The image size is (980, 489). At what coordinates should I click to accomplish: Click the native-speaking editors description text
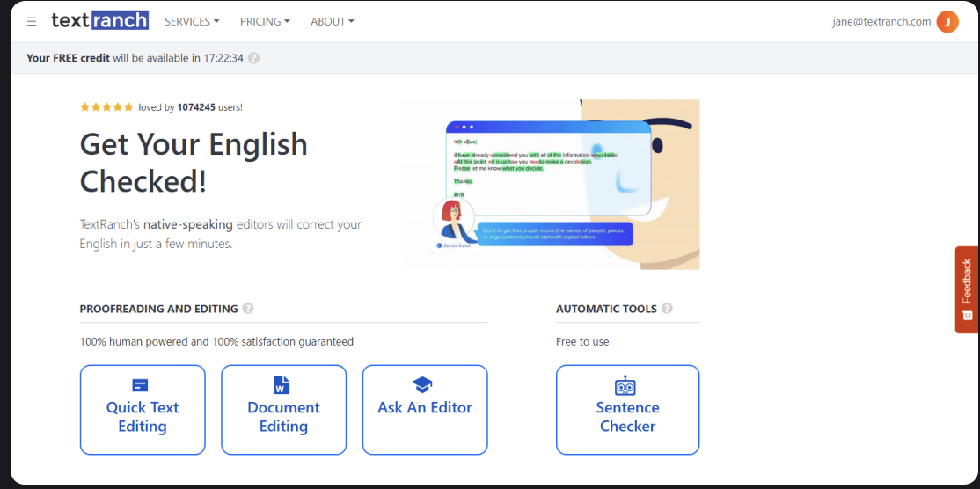coord(221,234)
